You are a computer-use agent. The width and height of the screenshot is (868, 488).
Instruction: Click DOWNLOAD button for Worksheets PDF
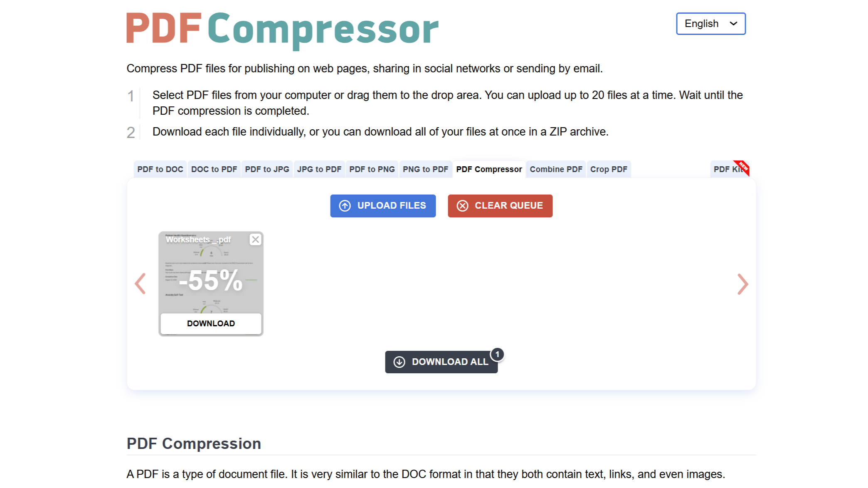pos(210,323)
